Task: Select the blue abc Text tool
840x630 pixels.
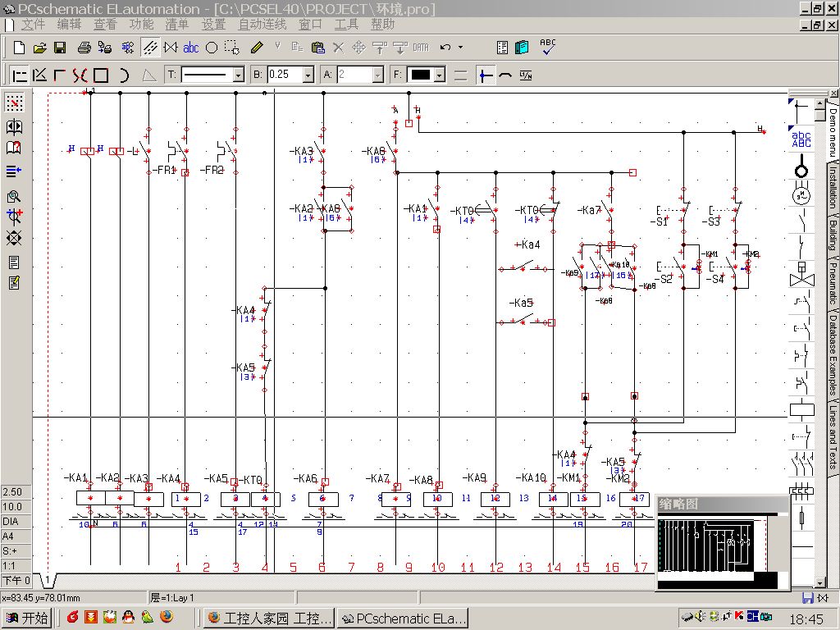Action: (190, 48)
